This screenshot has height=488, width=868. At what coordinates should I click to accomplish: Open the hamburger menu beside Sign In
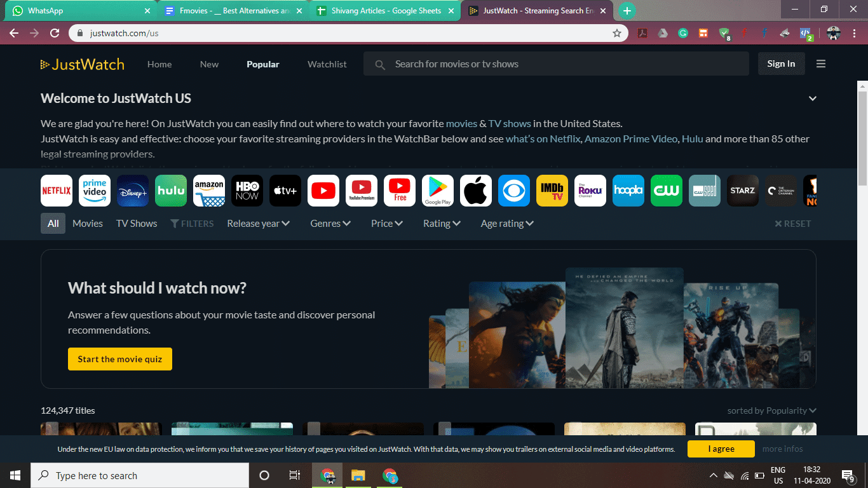(821, 64)
